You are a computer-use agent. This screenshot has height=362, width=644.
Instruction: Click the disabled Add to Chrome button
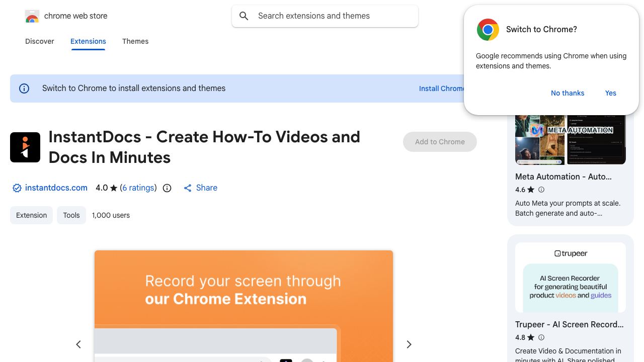[x=440, y=142]
